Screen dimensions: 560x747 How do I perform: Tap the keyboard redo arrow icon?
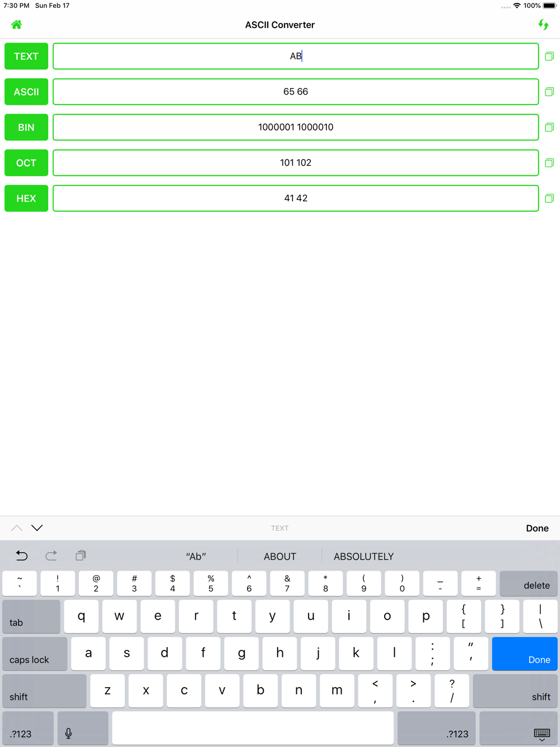coord(51,555)
